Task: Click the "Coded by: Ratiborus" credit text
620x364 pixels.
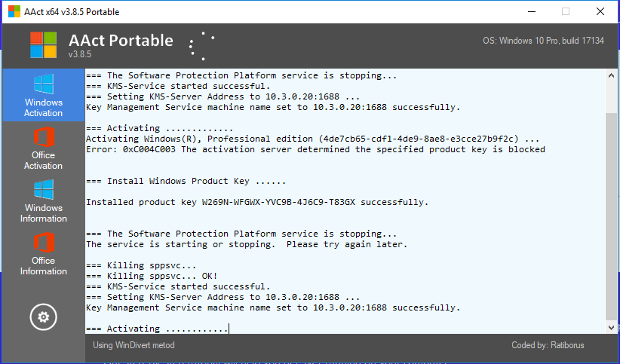Action: (548, 345)
